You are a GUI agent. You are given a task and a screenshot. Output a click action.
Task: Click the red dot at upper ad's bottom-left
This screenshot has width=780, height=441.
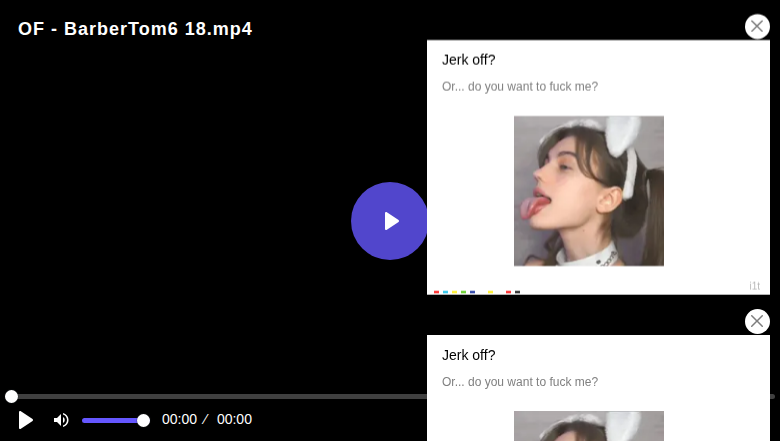click(x=437, y=292)
